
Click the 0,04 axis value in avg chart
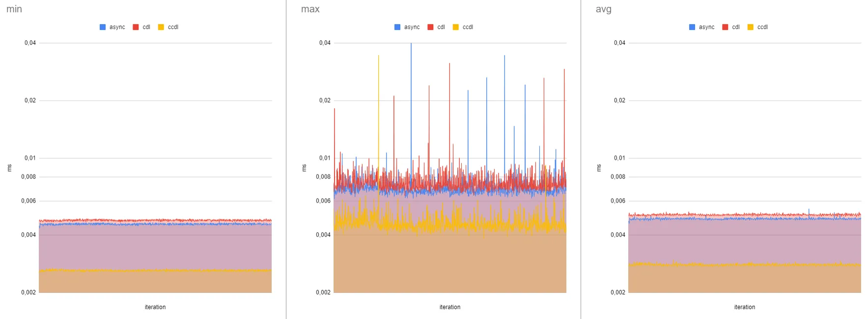tap(619, 43)
